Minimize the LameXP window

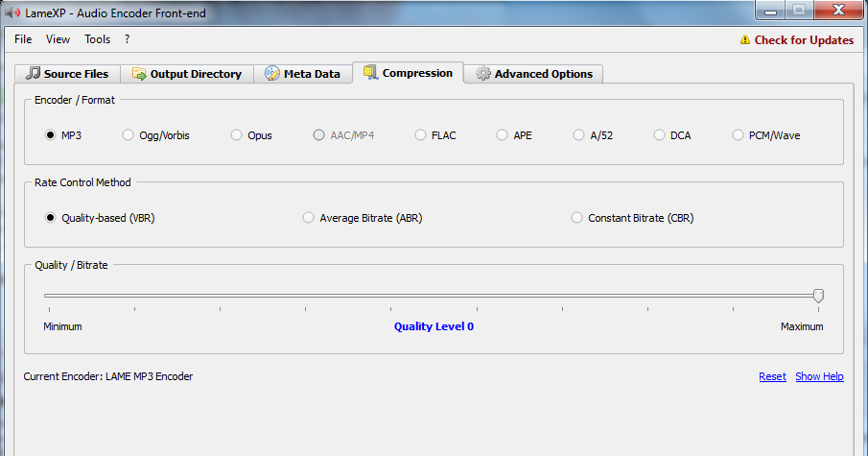pyautogui.click(x=770, y=10)
